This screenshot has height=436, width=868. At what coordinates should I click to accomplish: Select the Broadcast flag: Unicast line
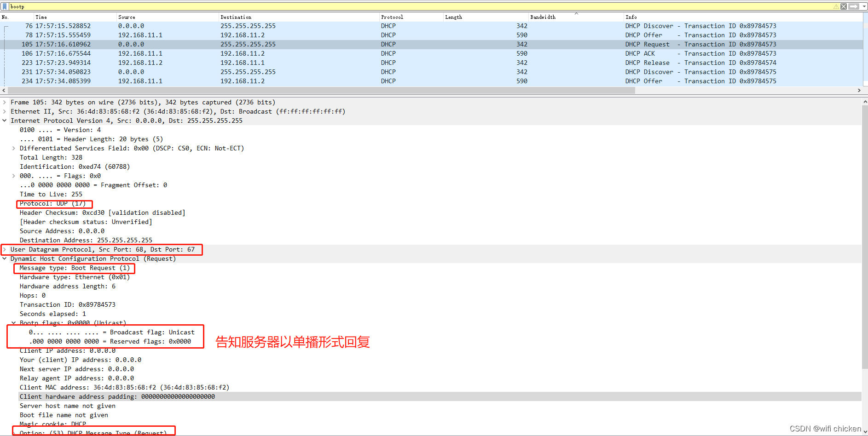pyautogui.click(x=112, y=332)
